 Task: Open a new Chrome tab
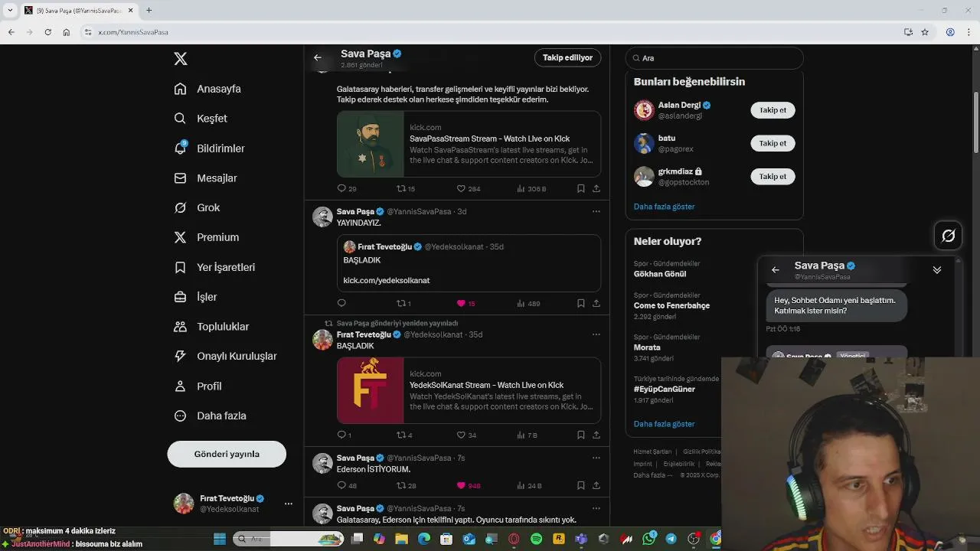pyautogui.click(x=149, y=10)
